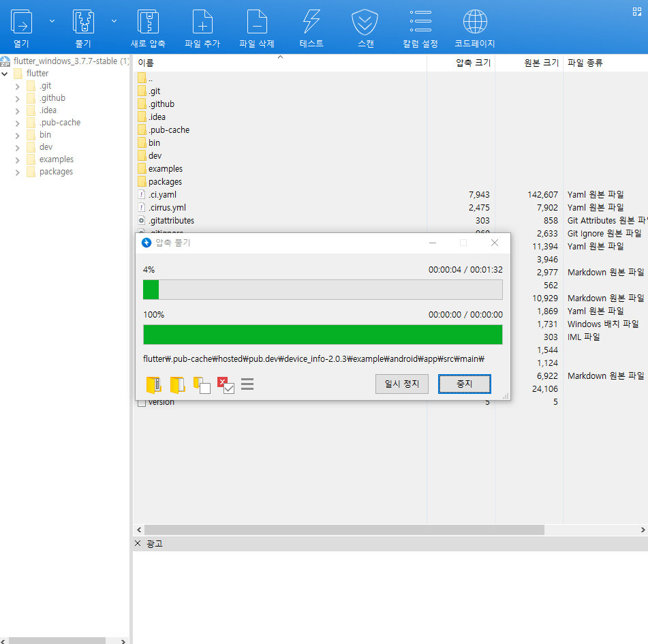This screenshot has width=648, height=644.
Task: Click the zipper folder icon in the extract dialog
Action: (154, 385)
